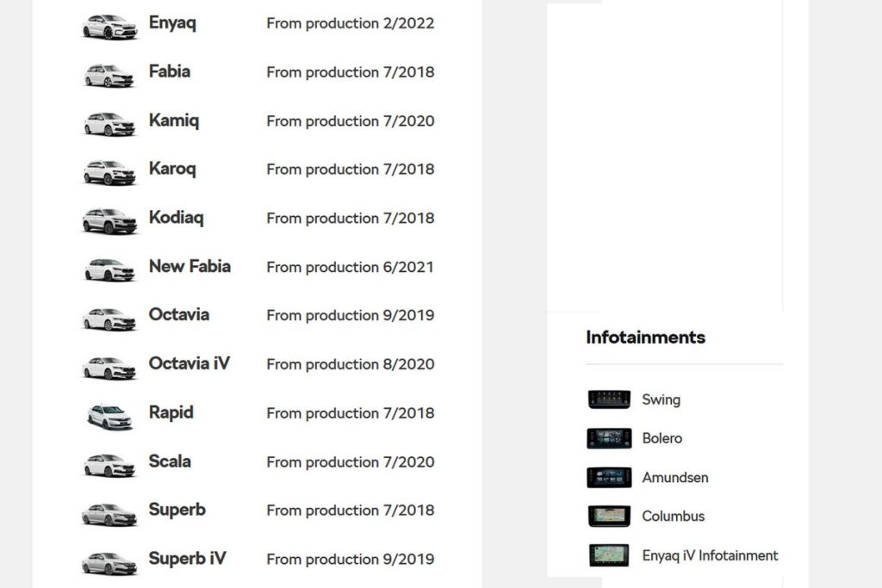This screenshot has height=588, width=882.
Task: Select the Swing infotainment unit icon
Action: coord(609,399)
